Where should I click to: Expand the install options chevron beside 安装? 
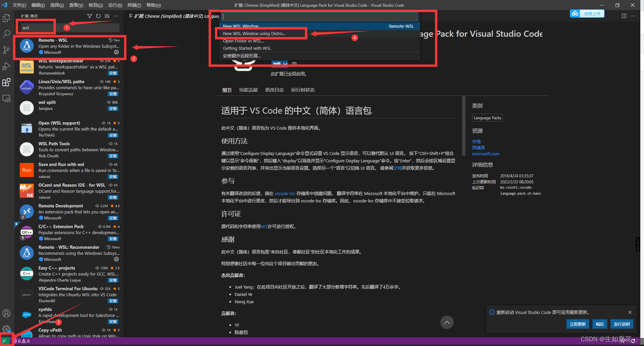[x=286, y=63]
